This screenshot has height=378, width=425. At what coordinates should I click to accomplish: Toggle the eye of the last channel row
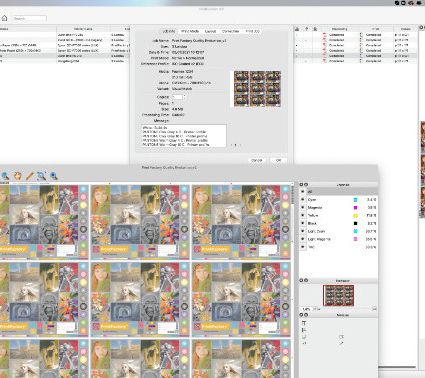point(303,247)
